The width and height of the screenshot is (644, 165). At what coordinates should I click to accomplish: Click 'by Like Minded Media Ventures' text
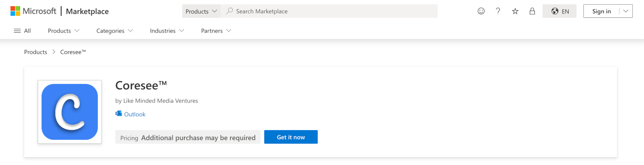[157, 101]
